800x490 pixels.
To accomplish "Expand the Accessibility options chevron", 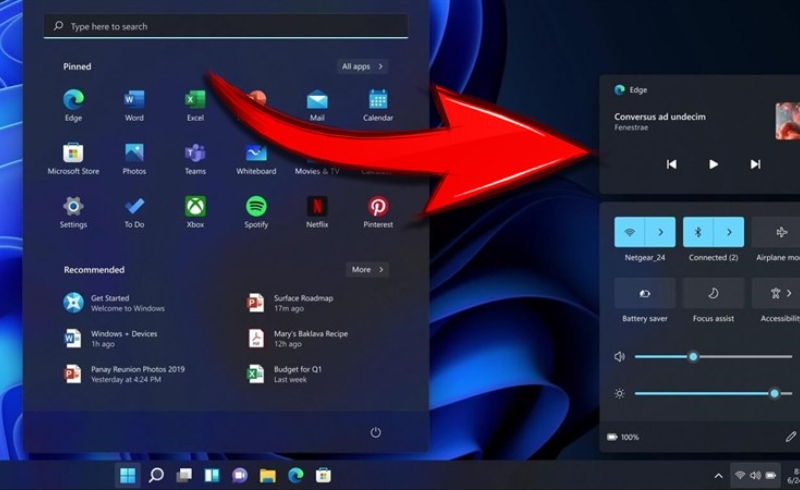I will [789, 293].
